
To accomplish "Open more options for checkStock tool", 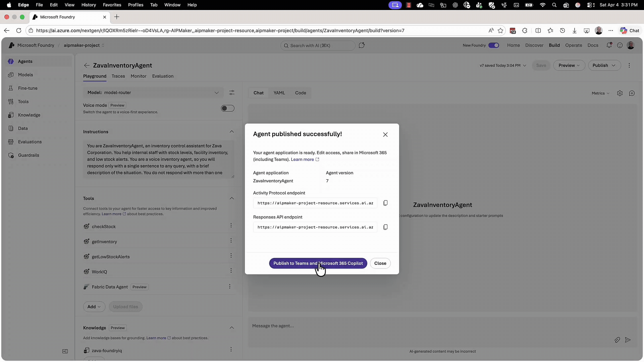I will tap(231, 226).
